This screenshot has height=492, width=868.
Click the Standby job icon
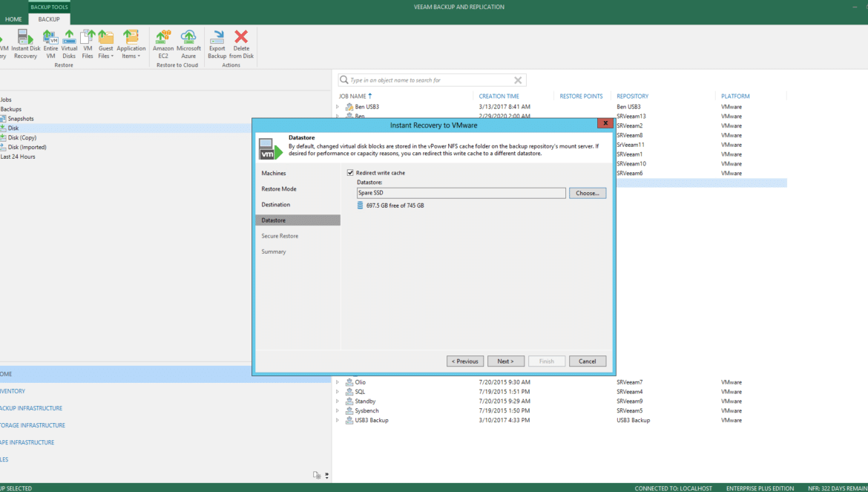(349, 401)
